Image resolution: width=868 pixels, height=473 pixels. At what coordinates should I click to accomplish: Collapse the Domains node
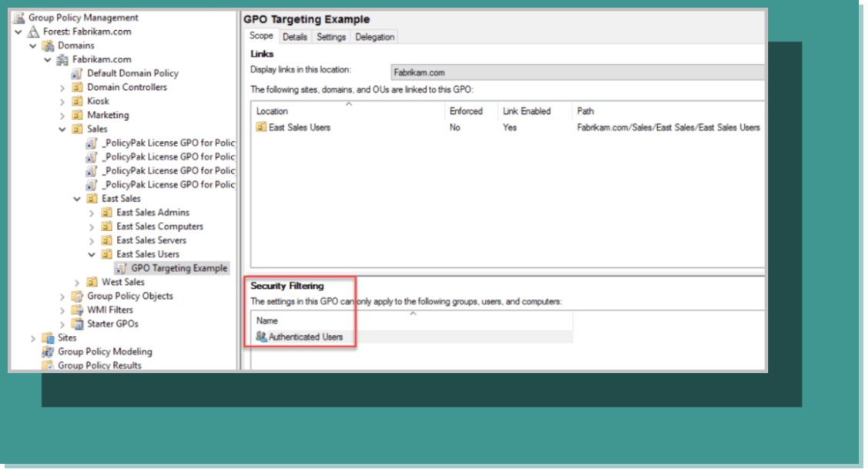tap(33, 46)
